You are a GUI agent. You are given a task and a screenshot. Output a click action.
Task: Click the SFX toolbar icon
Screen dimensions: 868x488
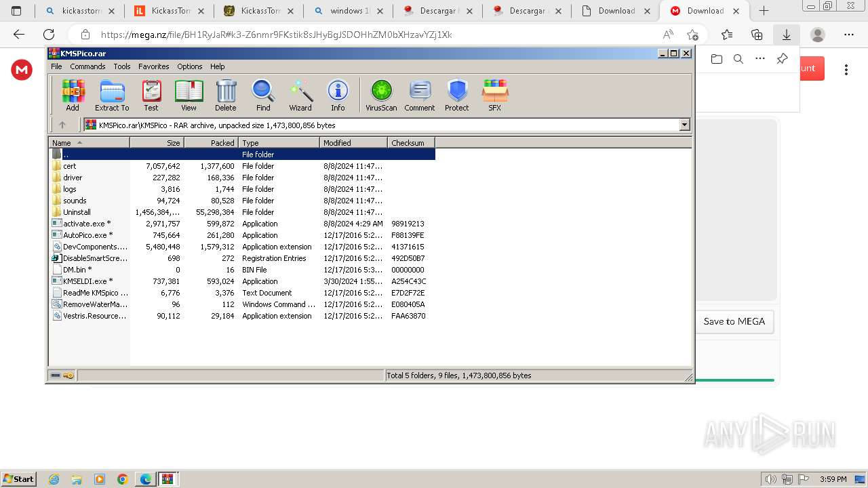point(495,95)
